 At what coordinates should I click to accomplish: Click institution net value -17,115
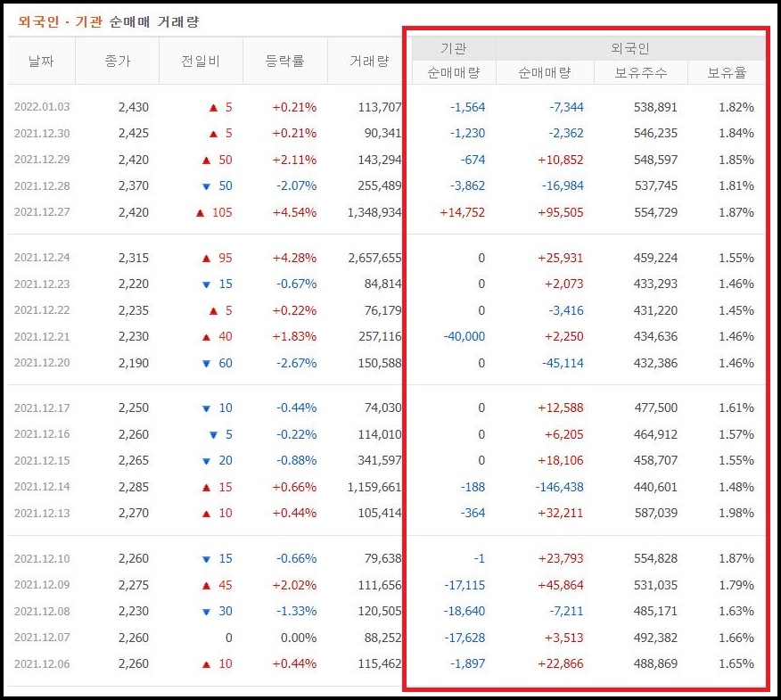point(464,585)
